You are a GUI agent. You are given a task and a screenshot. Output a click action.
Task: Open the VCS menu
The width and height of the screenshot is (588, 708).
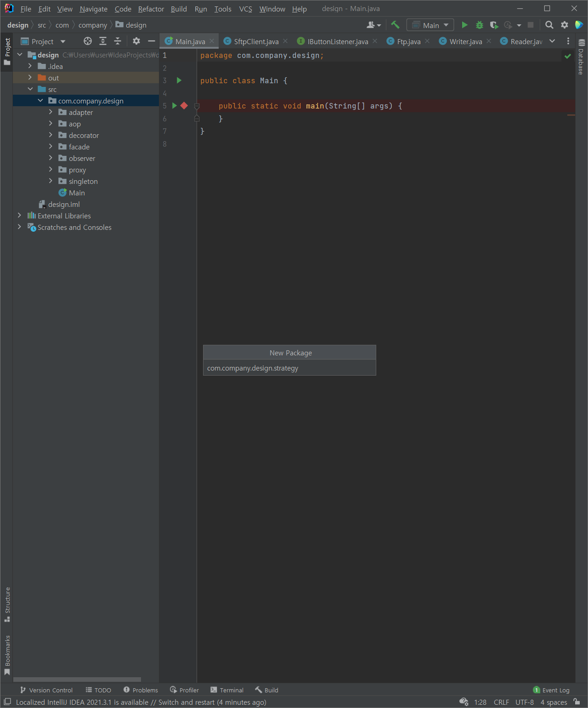[246, 9]
